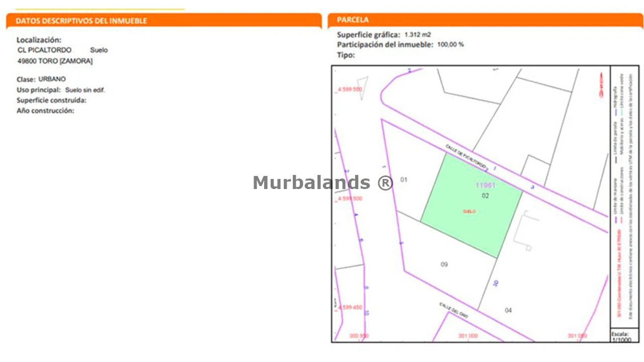
Task: Click parcel 01 on the map
Action: (404, 179)
